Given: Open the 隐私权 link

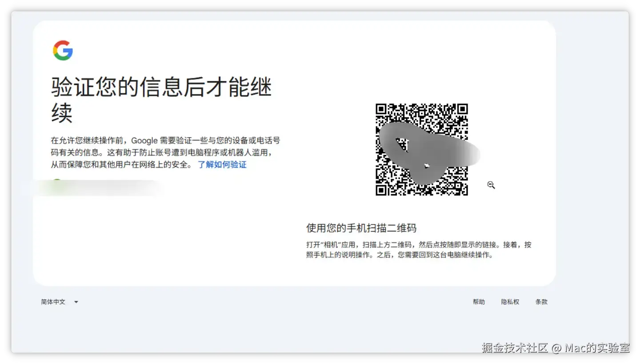Looking at the screenshot, I should [510, 302].
